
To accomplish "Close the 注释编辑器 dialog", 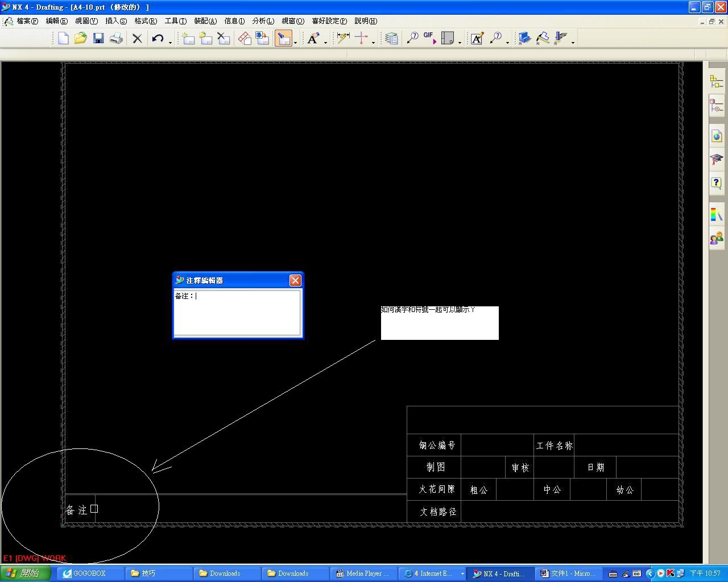I will point(295,280).
